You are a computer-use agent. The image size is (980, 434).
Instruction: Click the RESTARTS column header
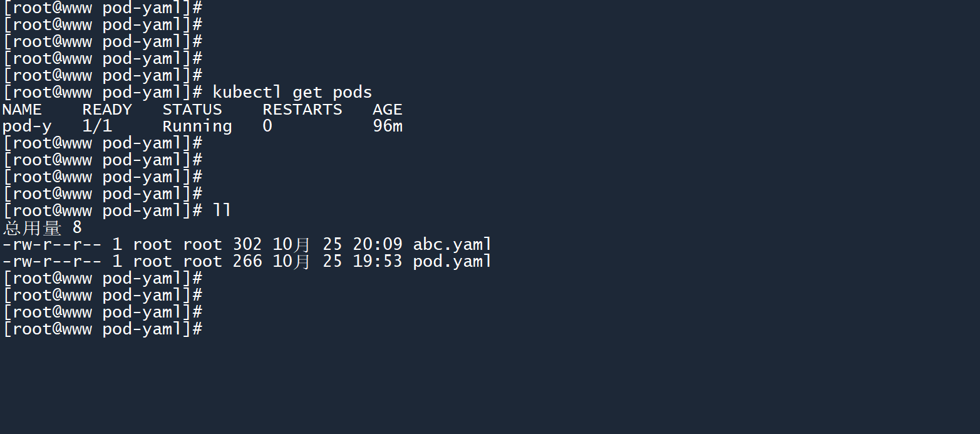click(x=302, y=110)
